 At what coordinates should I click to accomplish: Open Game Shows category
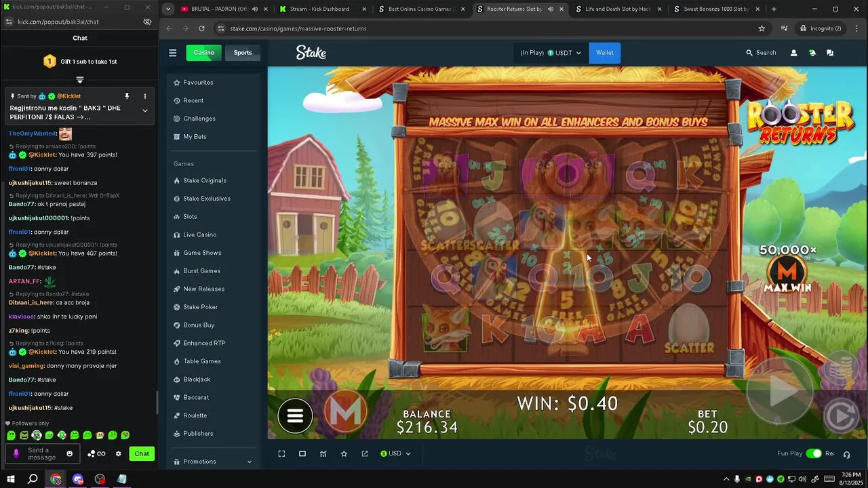click(213, 253)
